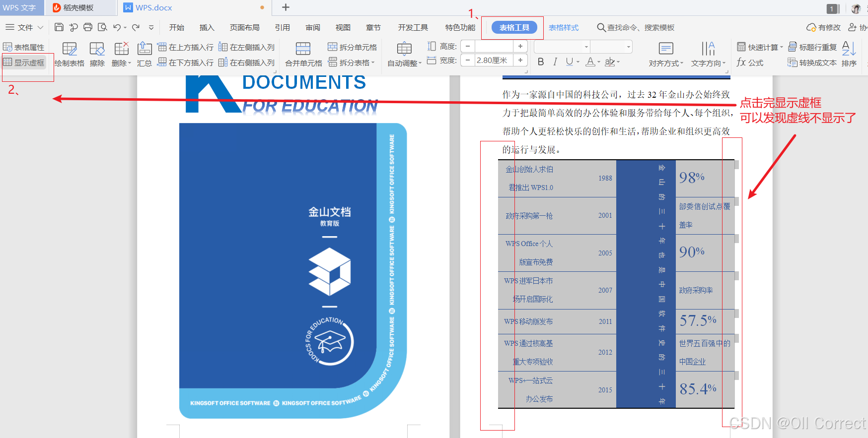The width and height of the screenshot is (868, 438).
Task: Insert row below (在下方插入行)
Action: click(x=186, y=63)
